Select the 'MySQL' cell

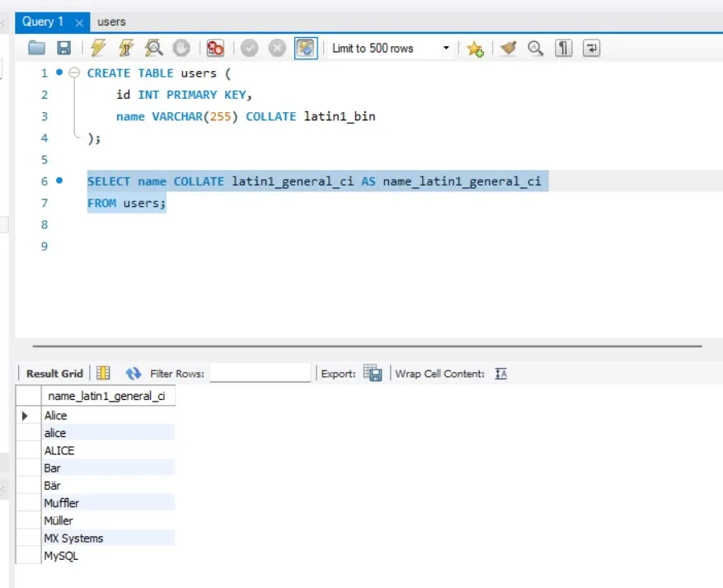coord(108,555)
